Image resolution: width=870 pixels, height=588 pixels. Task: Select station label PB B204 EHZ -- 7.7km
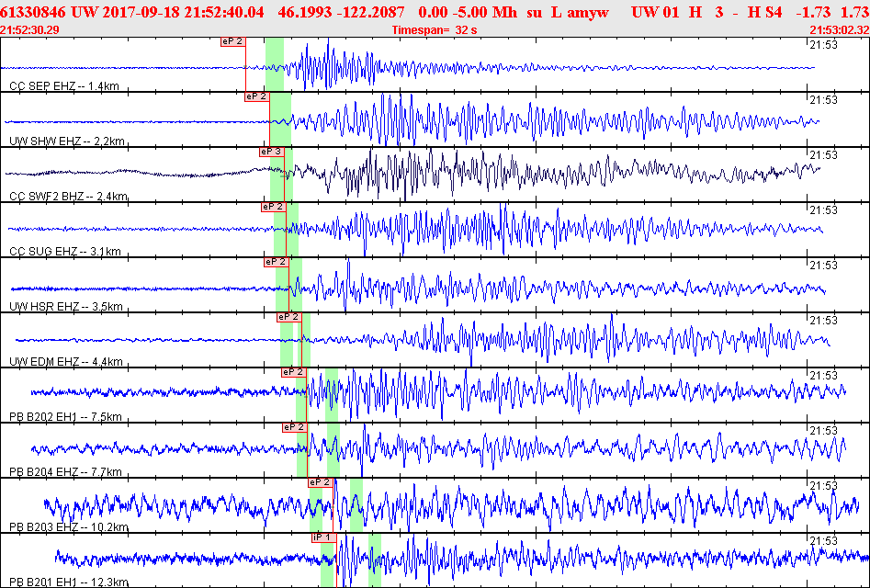(65, 472)
